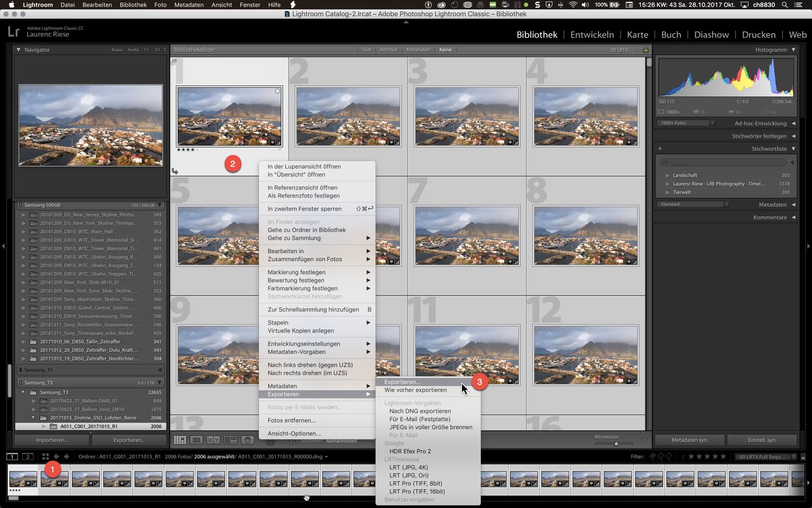The height and width of the screenshot is (508, 812).
Task: Open Survey view icon in toolbar
Action: click(x=230, y=440)
